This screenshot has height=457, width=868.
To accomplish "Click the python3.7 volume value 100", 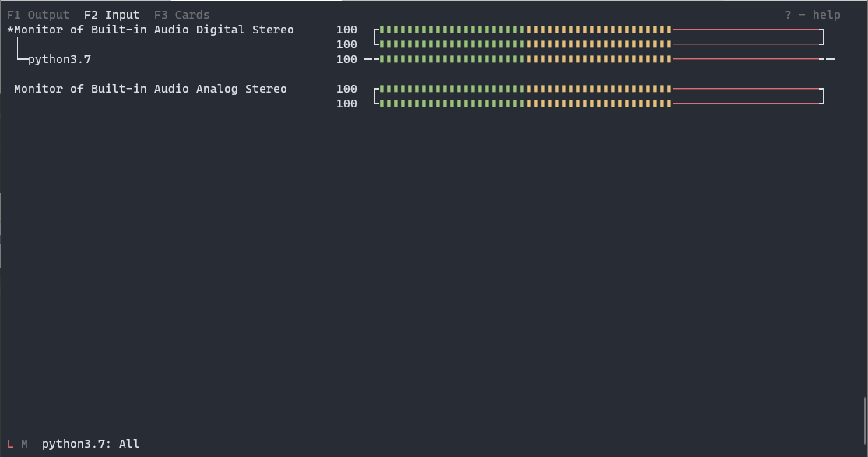I will tap(346, 59).
